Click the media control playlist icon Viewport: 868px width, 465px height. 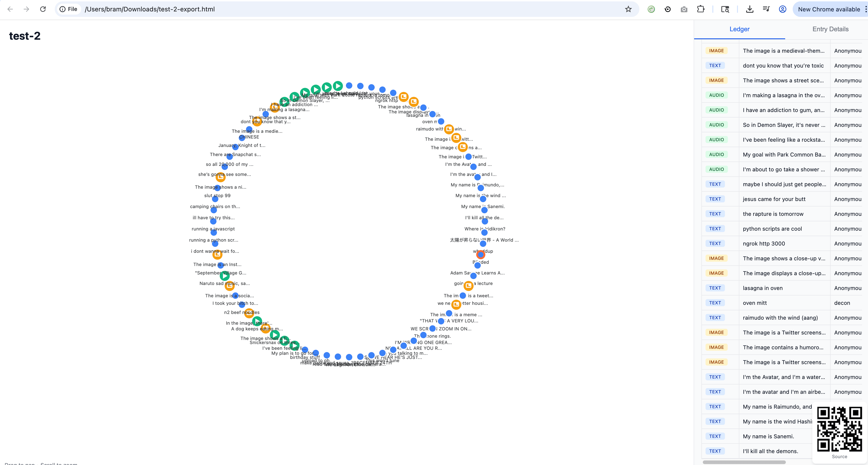pos(766,9)
